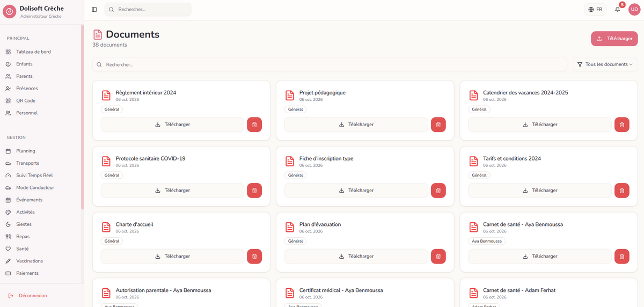Download Règlement intérieur 2024 via Télécharger
Viewport: 644px width, 307px height.
pyautogui.click(x=172, y=125)
